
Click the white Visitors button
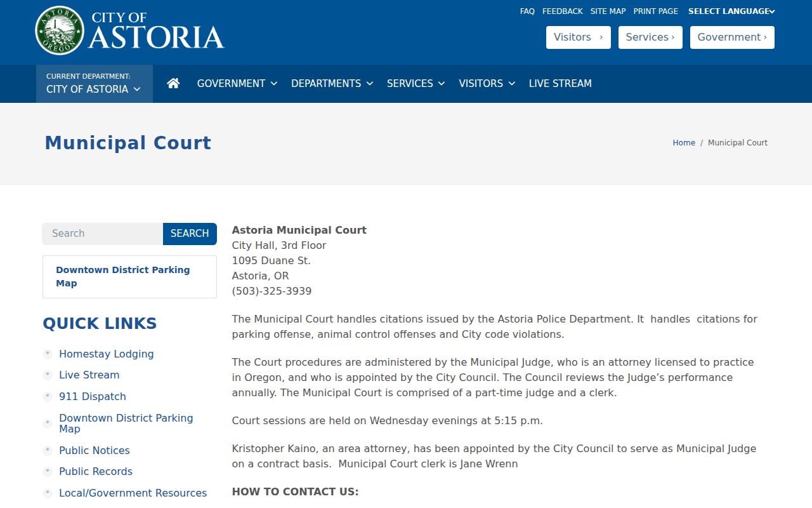[x=579, y=37]
